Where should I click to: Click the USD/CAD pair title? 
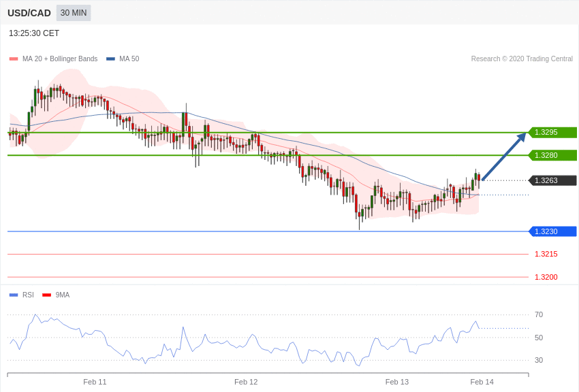(x=29, y=13)
